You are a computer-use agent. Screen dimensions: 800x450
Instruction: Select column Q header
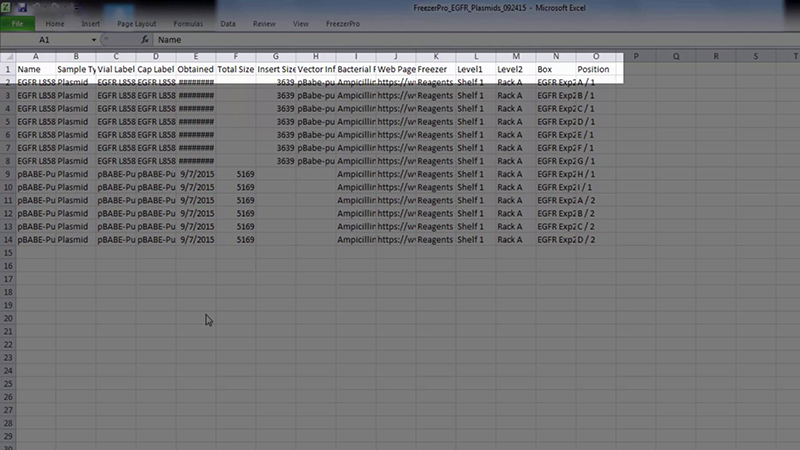coord(676,56)
